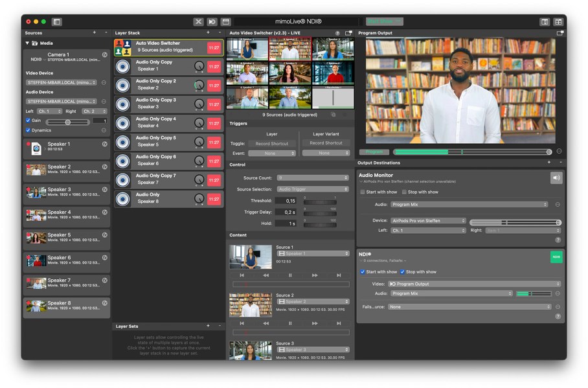Check Audio Monitor Start with show
588x388 pixels.
point(362,192)
